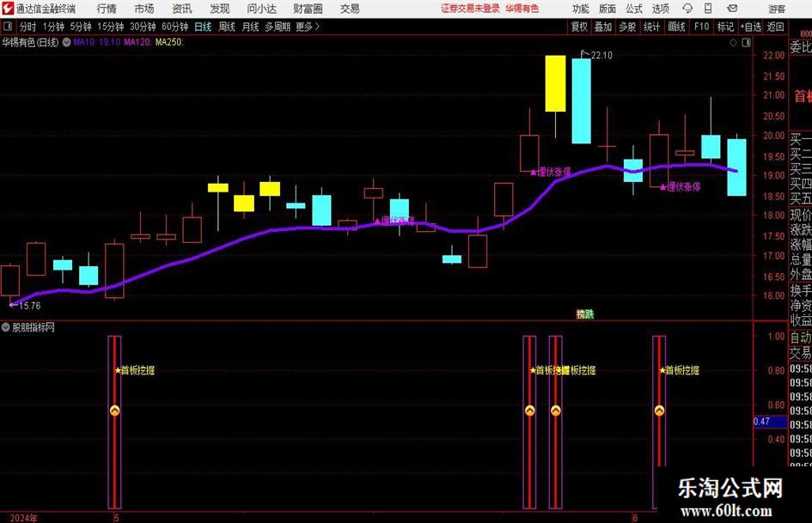Viewport: 812px width, 523px height.
Task: Open the 选项 menu
Action: click(x=660, y=9)
